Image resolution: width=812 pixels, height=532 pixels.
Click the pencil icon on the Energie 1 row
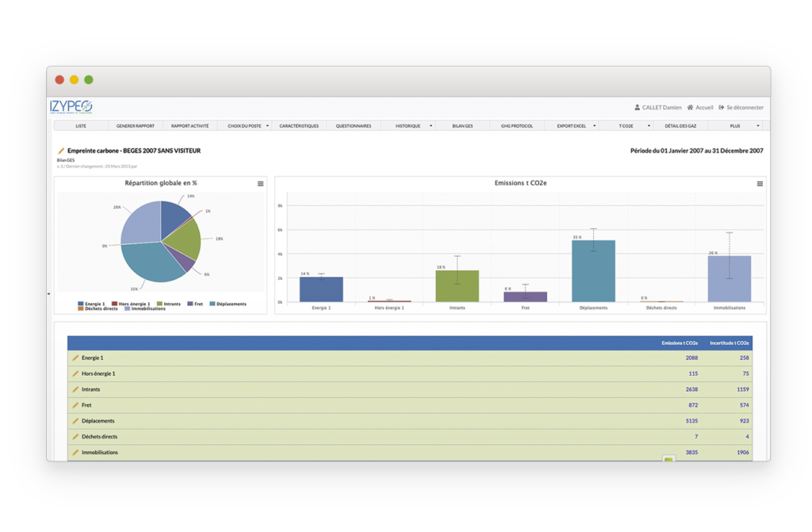[75, 358]
